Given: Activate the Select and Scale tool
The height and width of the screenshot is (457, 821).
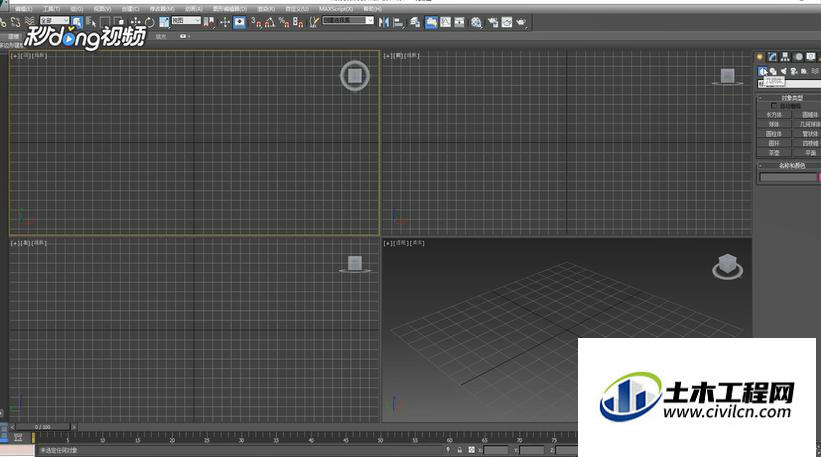Looking at the screenshot, I should coord(164,22).
